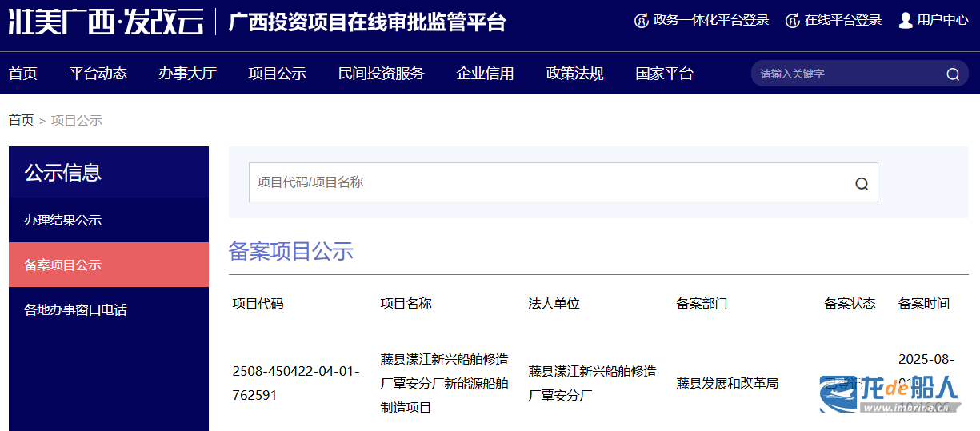Click 政务一体化平台登录 link

coord(711,21)
